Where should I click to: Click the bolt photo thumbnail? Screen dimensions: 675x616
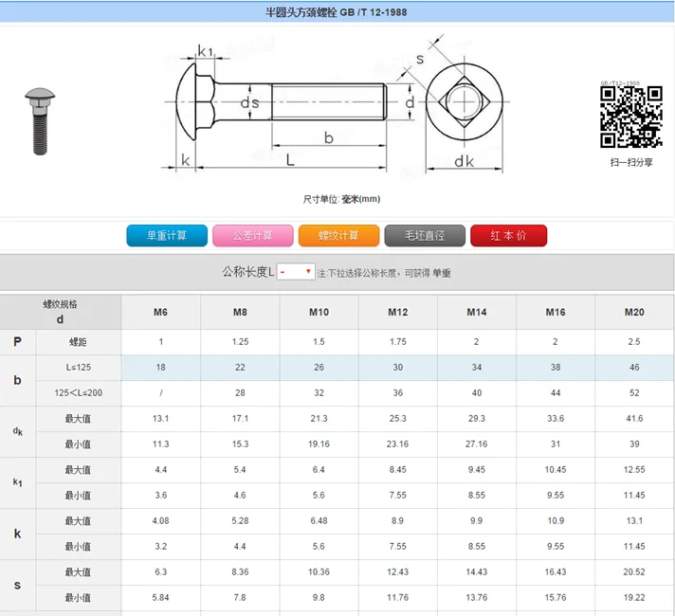click(x=40, y=121)
